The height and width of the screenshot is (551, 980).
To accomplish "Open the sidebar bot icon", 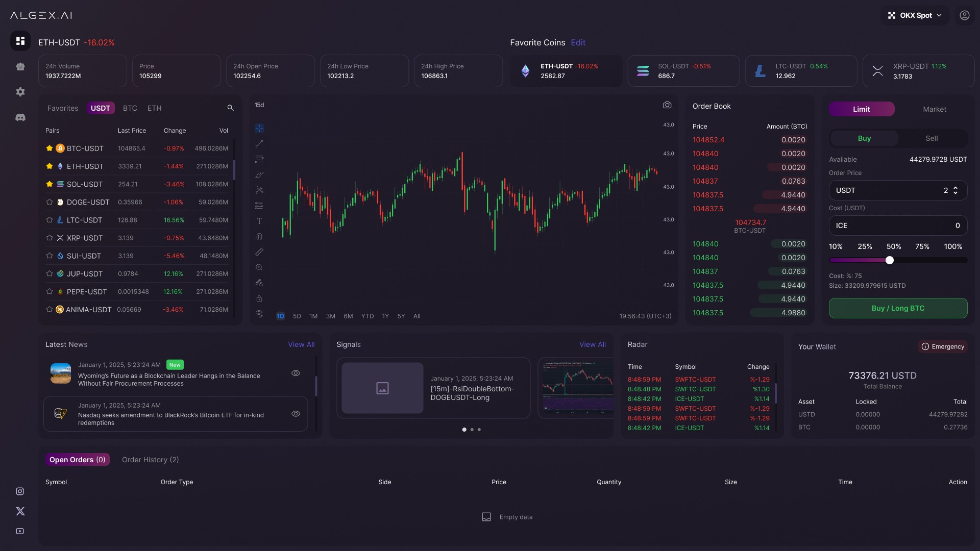I will 20,66.
